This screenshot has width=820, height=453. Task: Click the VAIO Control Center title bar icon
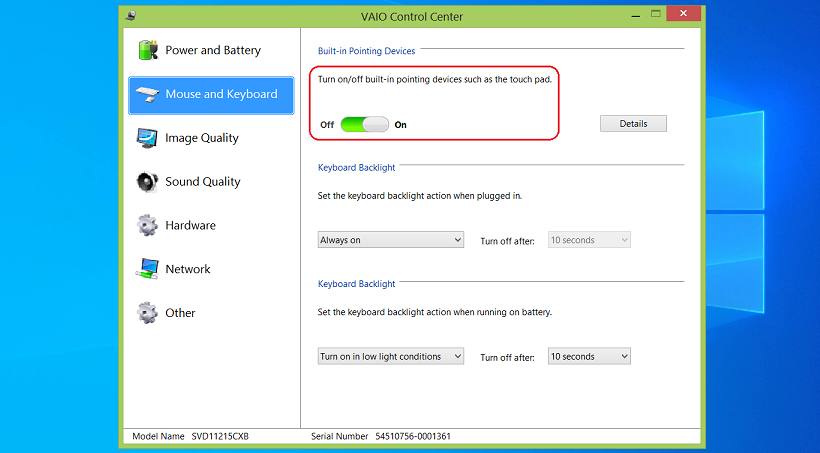point(132,16)
